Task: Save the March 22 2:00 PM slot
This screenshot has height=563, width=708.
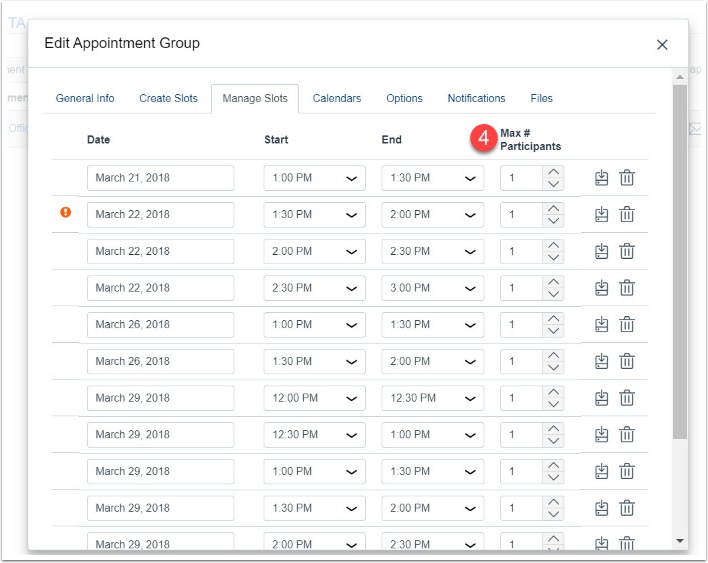Action: tap(601, 251)
